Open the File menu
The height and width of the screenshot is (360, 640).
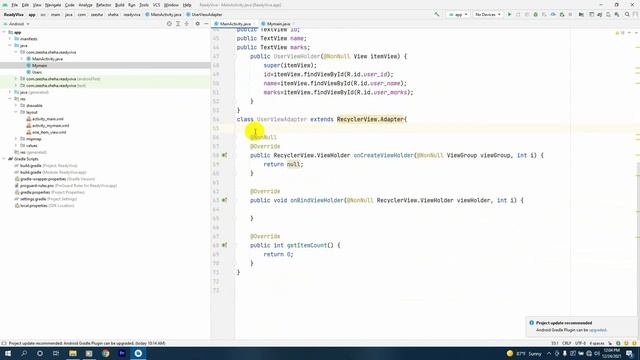[14, 5]
